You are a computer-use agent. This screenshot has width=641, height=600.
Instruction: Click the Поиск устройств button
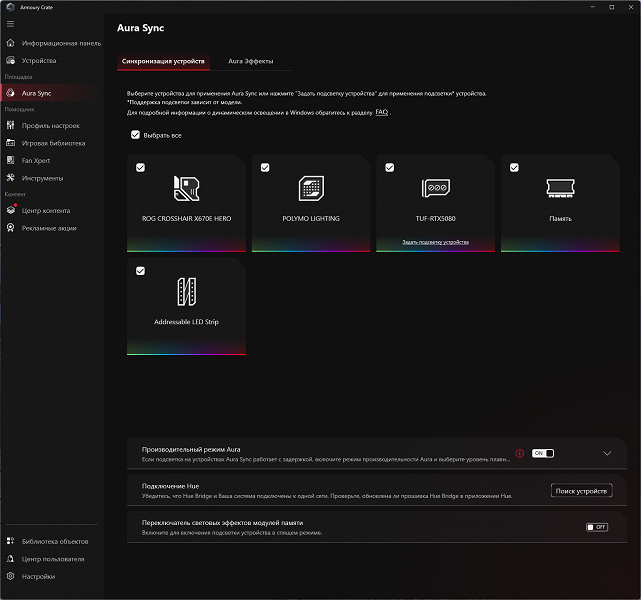[x=581, y=491]
